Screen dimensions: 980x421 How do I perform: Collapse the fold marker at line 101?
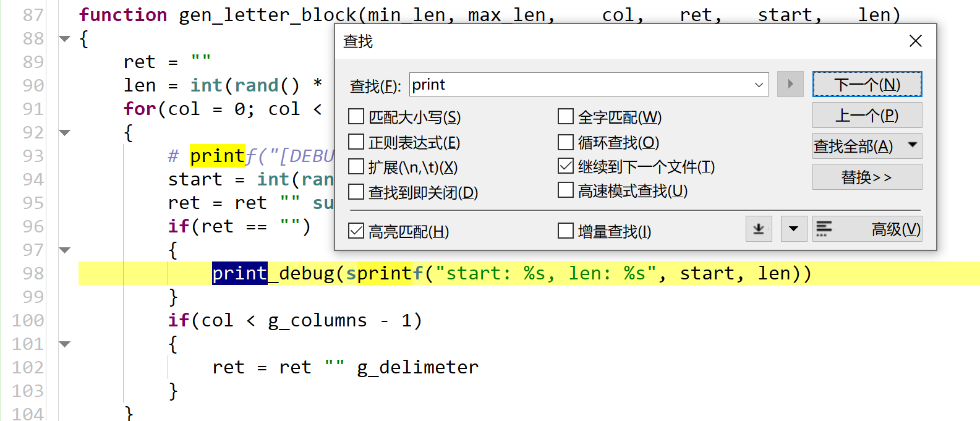point(64,344)
